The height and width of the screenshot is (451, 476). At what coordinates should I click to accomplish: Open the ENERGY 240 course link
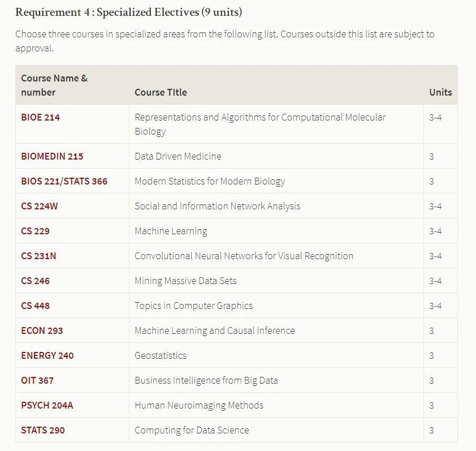click(x=47, y=355)
